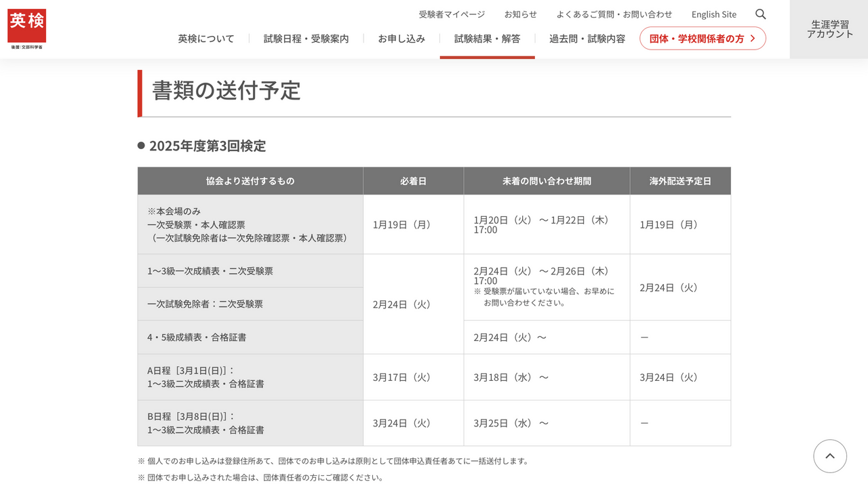Select the 試験結果・解答 tab
868x488 pixels.
click(487, 39)
